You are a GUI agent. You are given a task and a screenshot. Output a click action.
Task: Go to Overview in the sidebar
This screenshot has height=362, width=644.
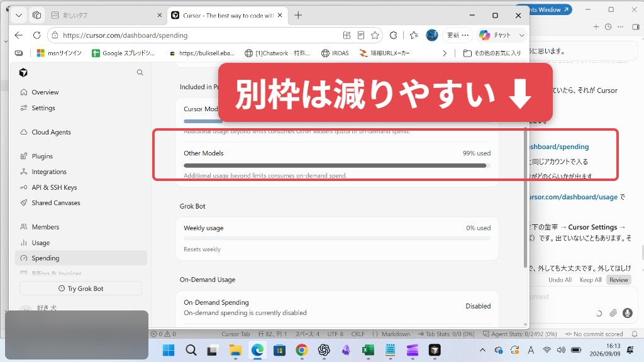click(x=81, y=92)
